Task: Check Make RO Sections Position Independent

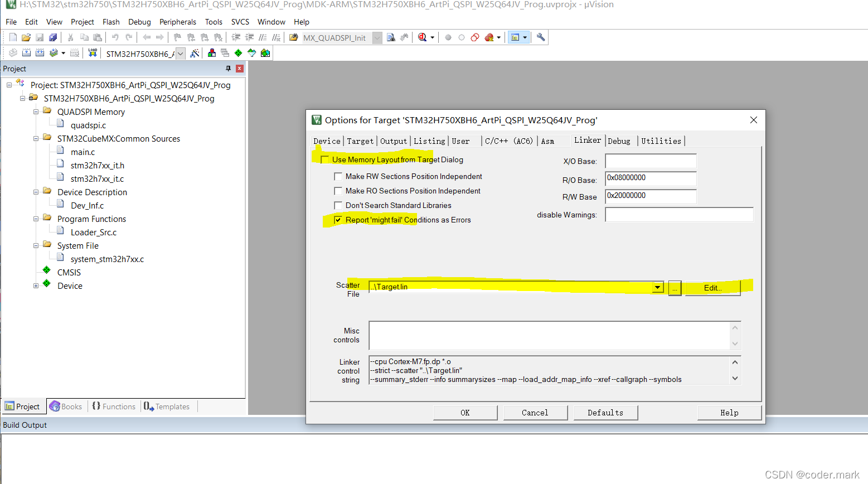Action: [x=338, y=191]
